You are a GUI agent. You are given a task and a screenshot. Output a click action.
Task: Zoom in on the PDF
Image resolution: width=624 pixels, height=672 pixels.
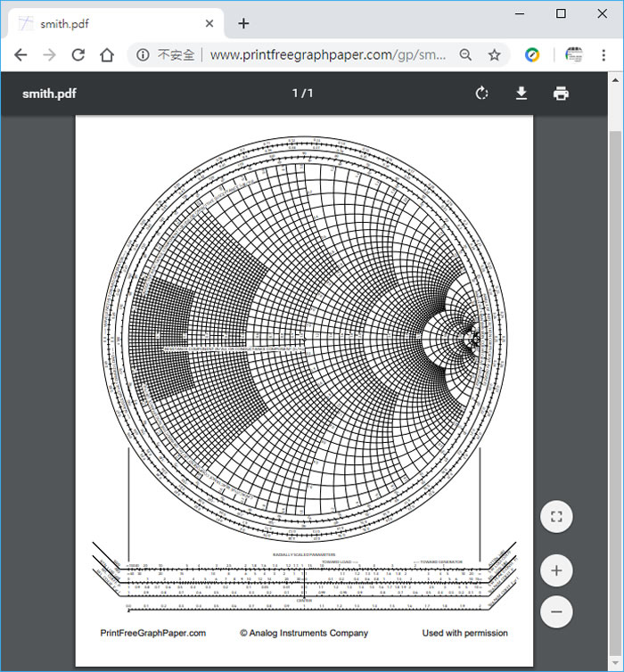click(556, 570)
